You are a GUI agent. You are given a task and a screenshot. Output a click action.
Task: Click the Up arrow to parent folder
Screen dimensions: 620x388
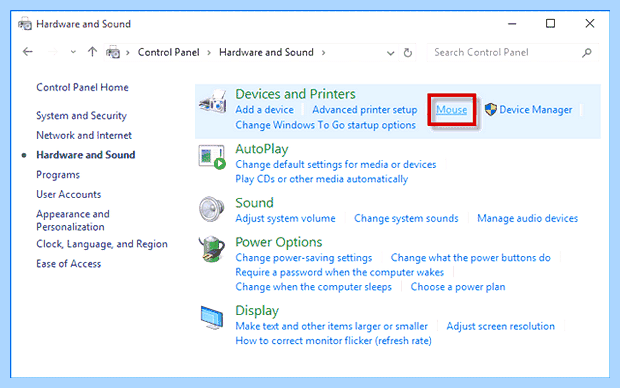(92, 52)
